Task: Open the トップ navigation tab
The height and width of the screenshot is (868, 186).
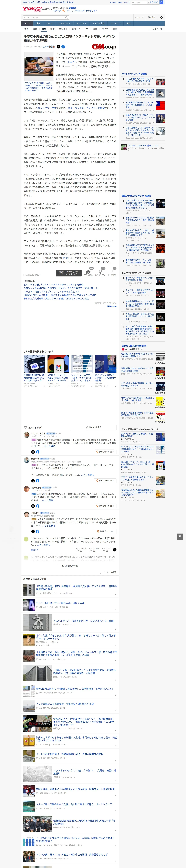Action: pyautogui.click(x=27, y=24)
